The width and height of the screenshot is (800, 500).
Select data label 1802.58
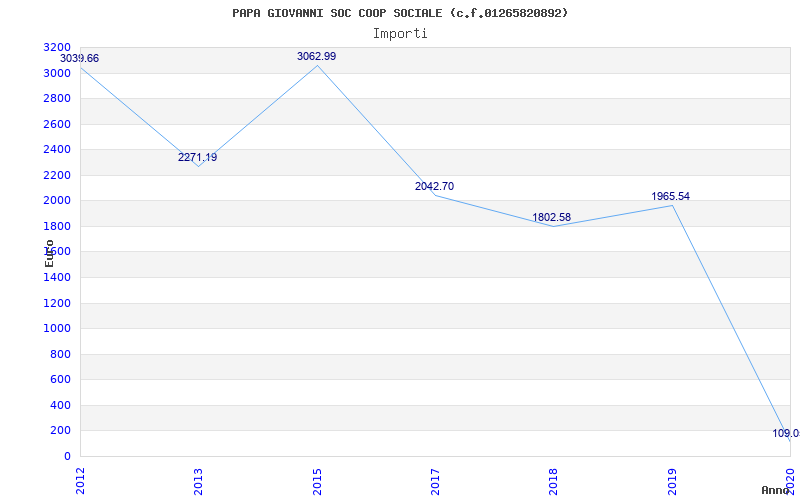tap(552, 218)
